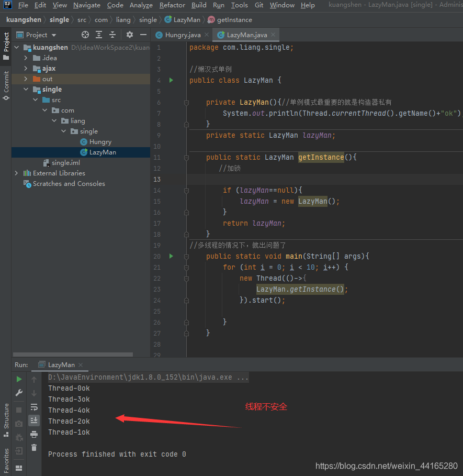The image size is (463, 476).
Task: Open the File menu
Action: click(x=22, y=5)
